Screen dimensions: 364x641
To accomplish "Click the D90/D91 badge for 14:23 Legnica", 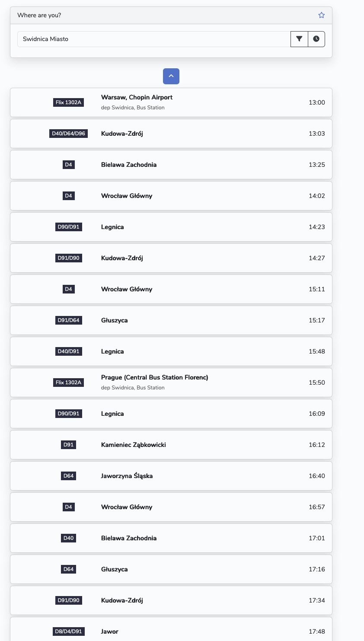I will coord(68,227).
